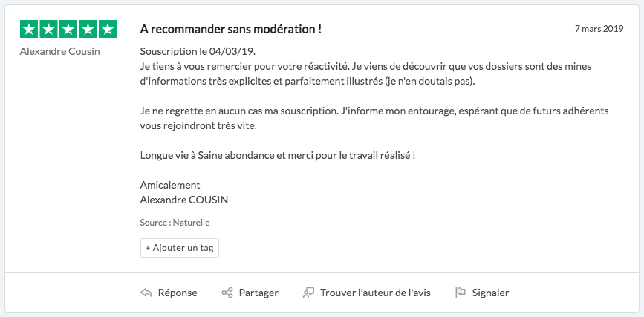
Task: Click the 'Source : Naturelle' text
Action: pos(175,222)
